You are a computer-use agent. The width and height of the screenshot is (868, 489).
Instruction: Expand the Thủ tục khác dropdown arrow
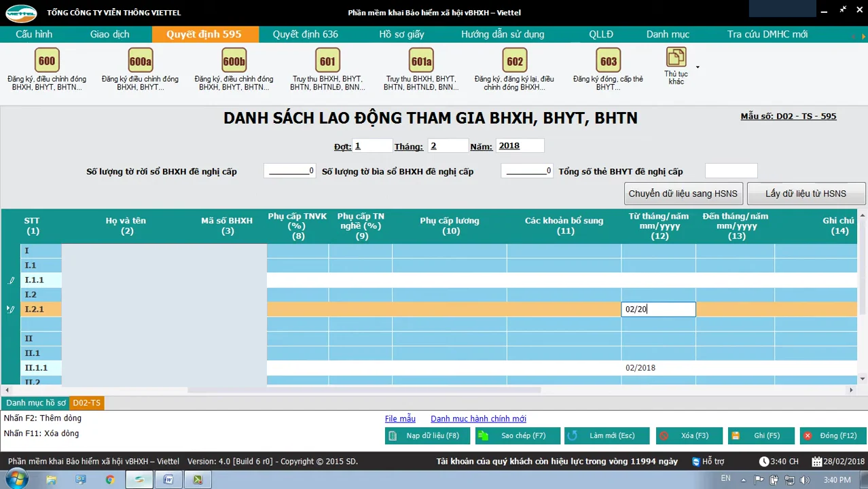click(x=698, y=67)
